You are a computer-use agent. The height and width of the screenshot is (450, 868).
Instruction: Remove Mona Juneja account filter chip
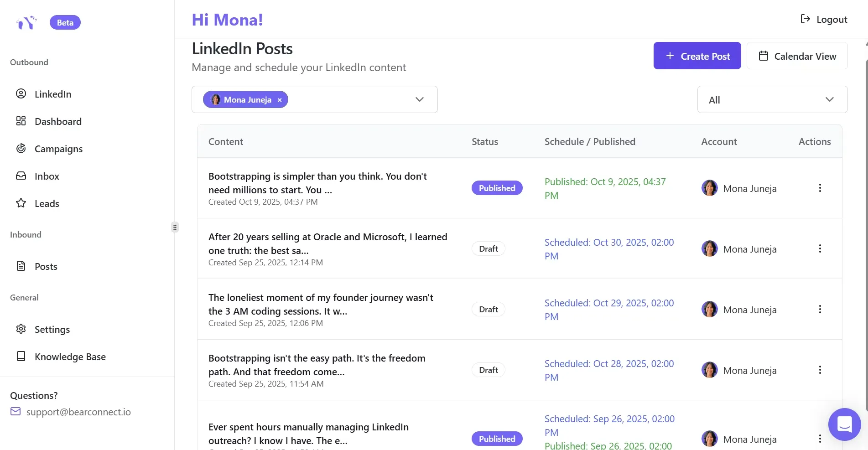coord(280,100)
